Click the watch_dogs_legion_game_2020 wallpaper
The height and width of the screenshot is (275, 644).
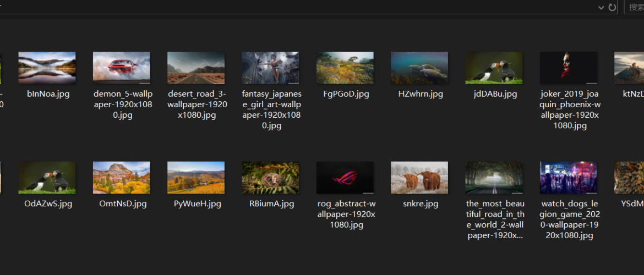[569, 178]
